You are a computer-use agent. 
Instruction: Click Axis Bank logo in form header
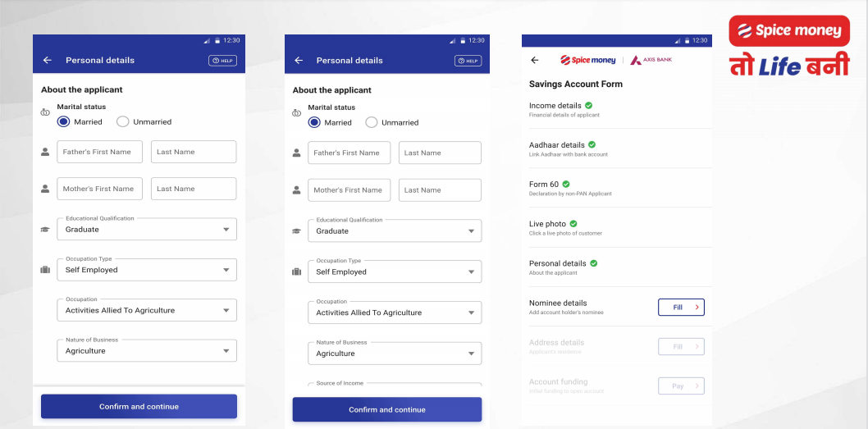651,60
